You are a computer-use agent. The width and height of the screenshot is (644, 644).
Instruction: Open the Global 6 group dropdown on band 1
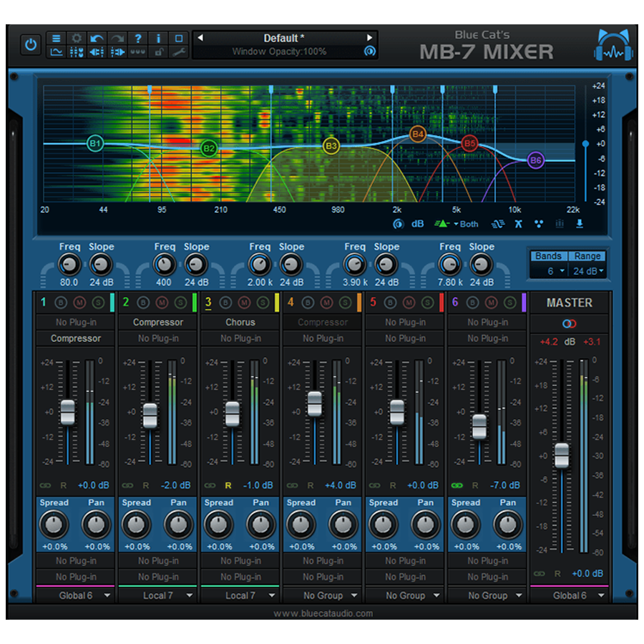74,595
